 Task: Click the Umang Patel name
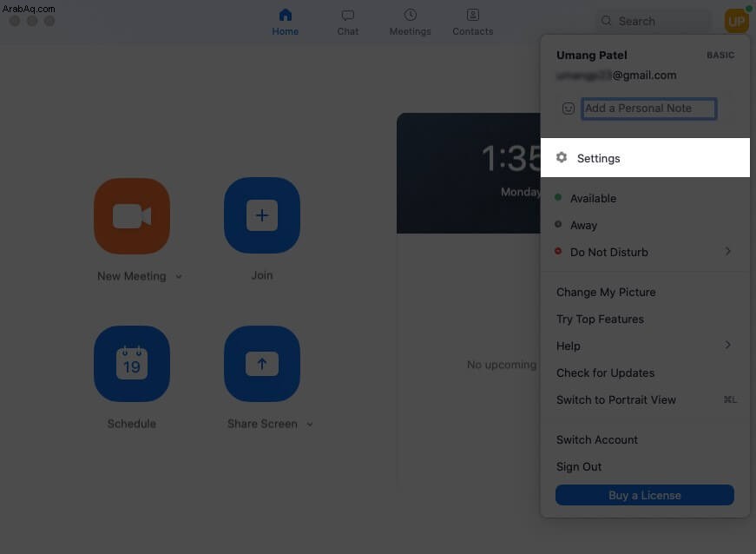pos(592,56)
